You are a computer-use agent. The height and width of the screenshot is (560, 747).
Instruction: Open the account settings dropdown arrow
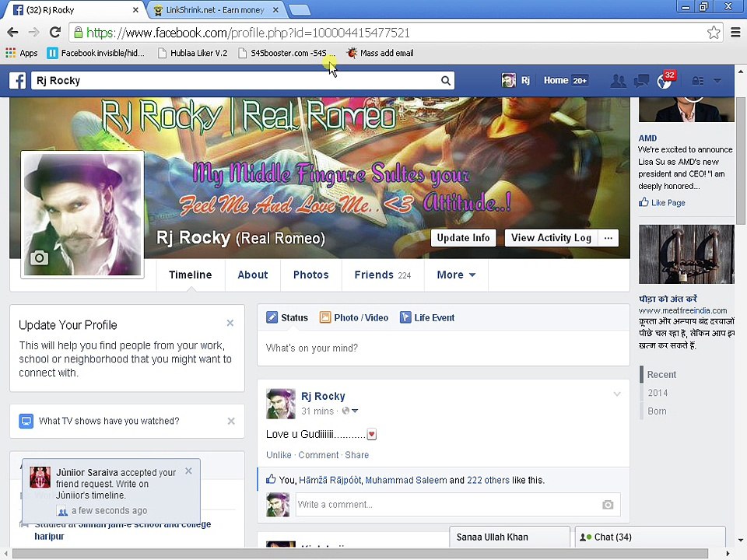[x=717, y=81]
